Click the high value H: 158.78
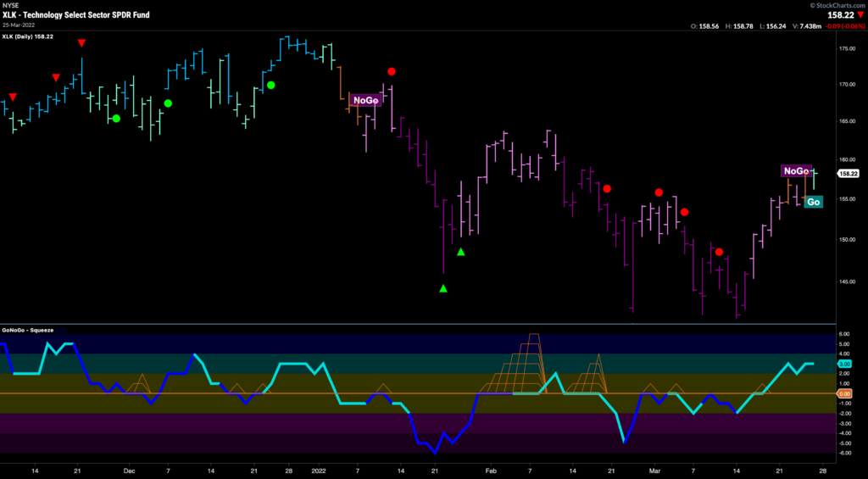Viewport: 868px width, 479px height. click(739, 26)
